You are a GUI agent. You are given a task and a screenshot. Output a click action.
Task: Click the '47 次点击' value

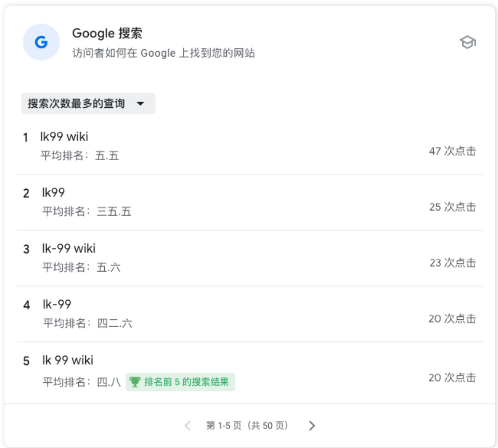pos(452,151)
